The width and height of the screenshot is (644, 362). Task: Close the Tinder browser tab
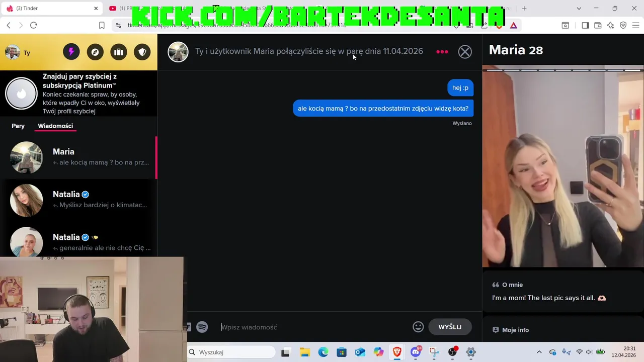tap(96, 9)
